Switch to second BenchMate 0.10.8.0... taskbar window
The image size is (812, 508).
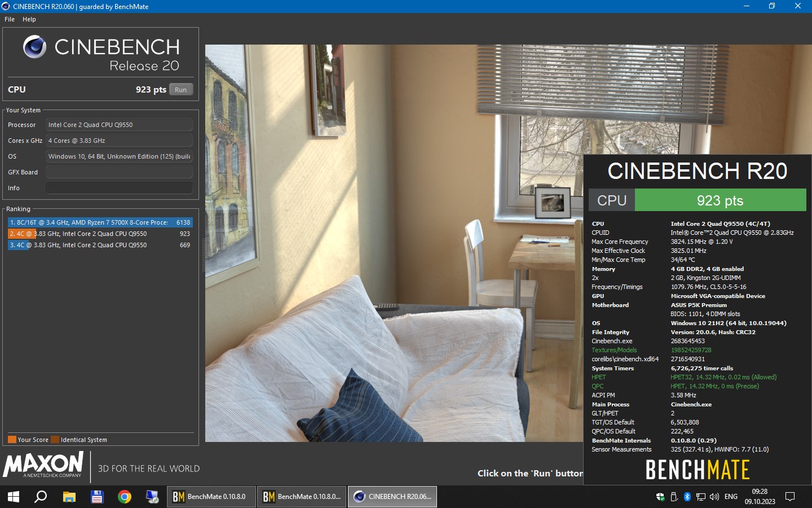(302, 497)
